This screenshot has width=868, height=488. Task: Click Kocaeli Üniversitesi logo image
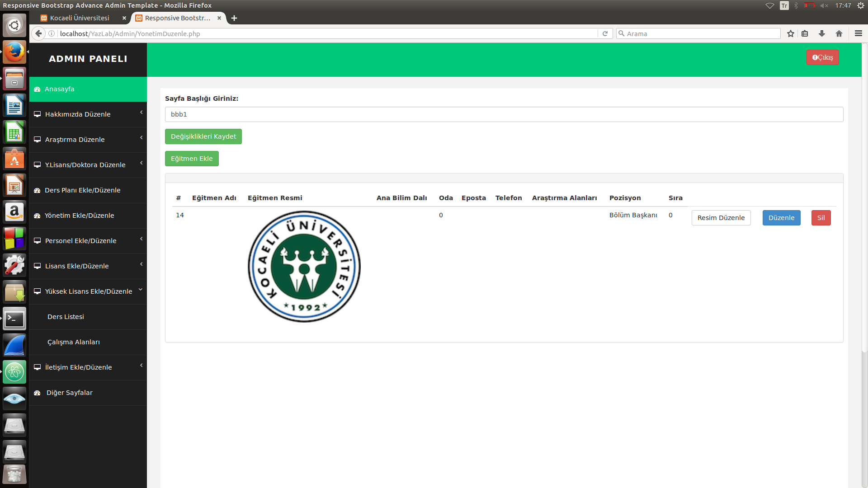304,267
